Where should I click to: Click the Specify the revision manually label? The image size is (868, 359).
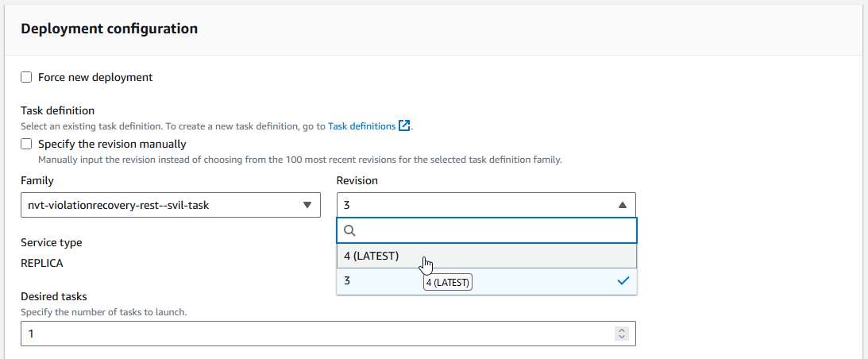[112, 145]
